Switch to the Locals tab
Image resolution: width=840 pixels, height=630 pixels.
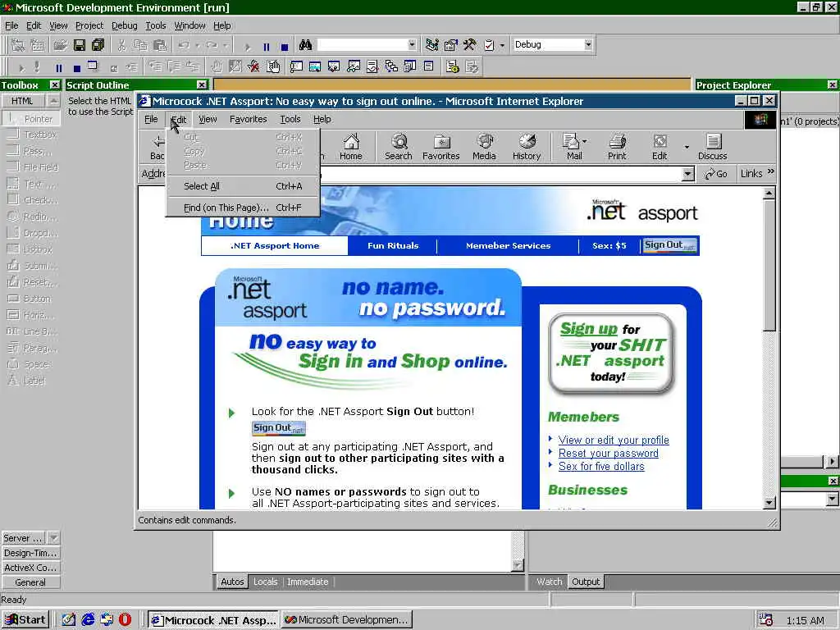point(266,582)
